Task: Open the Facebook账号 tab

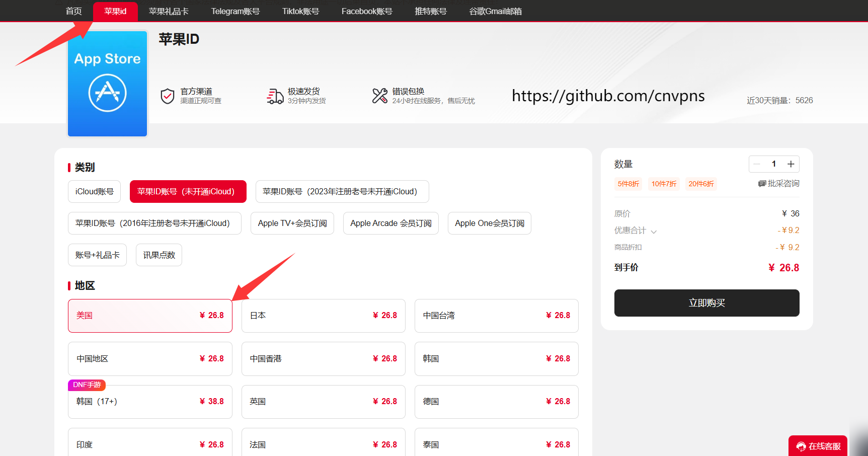Action: [x=367, y=11]
